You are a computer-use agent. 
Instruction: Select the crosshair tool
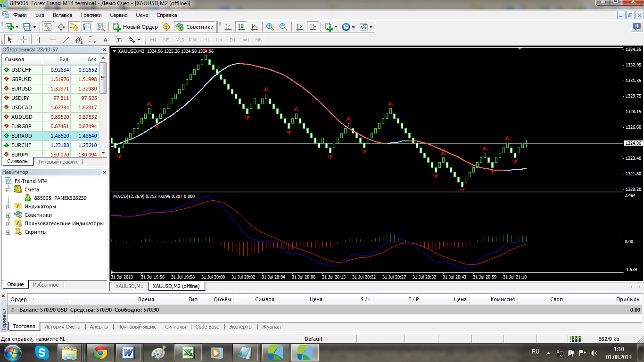[x=23, y=40]
